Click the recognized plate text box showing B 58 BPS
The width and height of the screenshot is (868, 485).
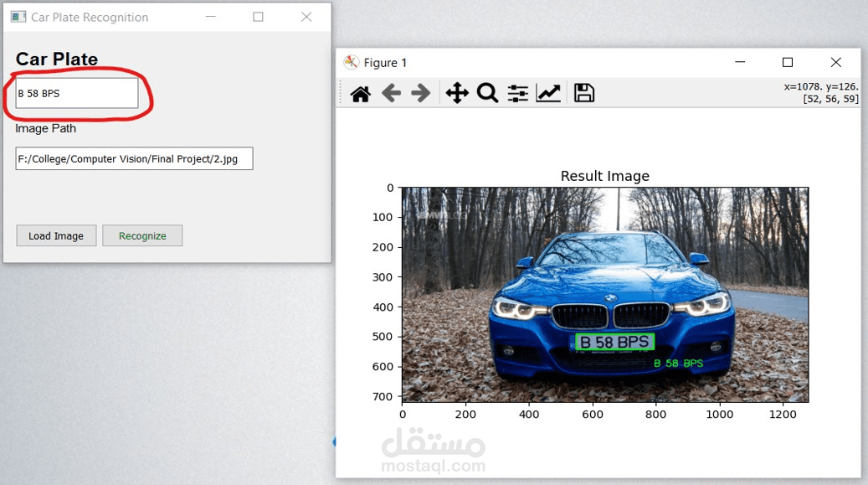[75, 93]
